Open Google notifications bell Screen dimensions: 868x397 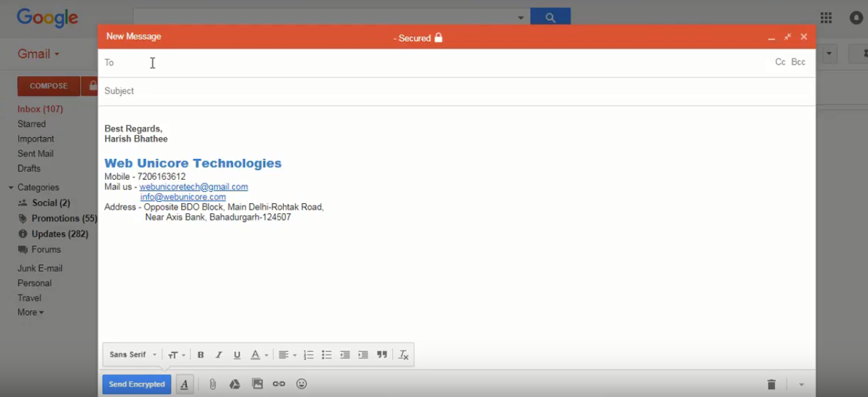coord(857,18)
